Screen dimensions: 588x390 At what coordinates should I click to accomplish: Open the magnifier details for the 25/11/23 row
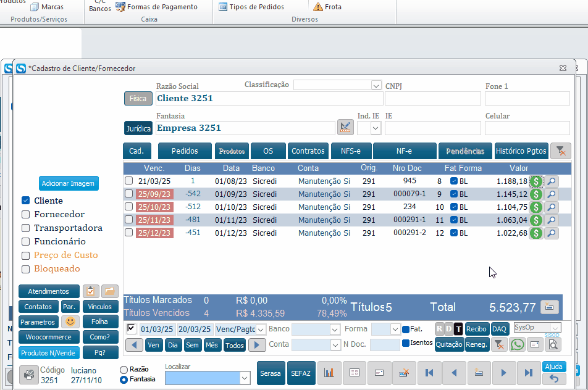coord(551,220)
